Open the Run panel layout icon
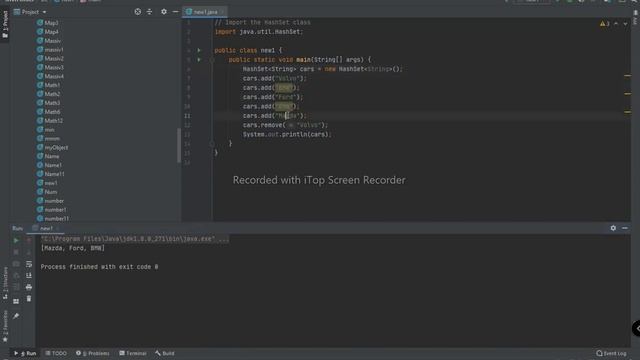 coord(16,301)
